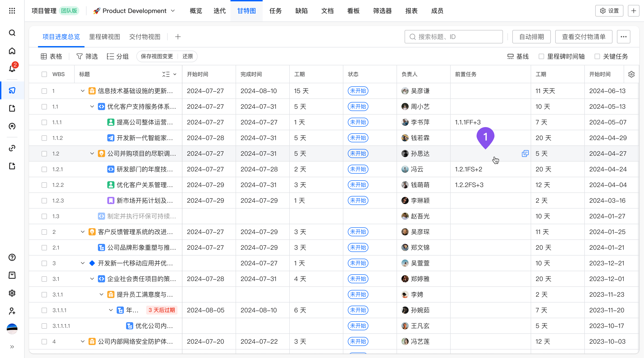Open sidebar gear settings icon

[x=12, y=293]
